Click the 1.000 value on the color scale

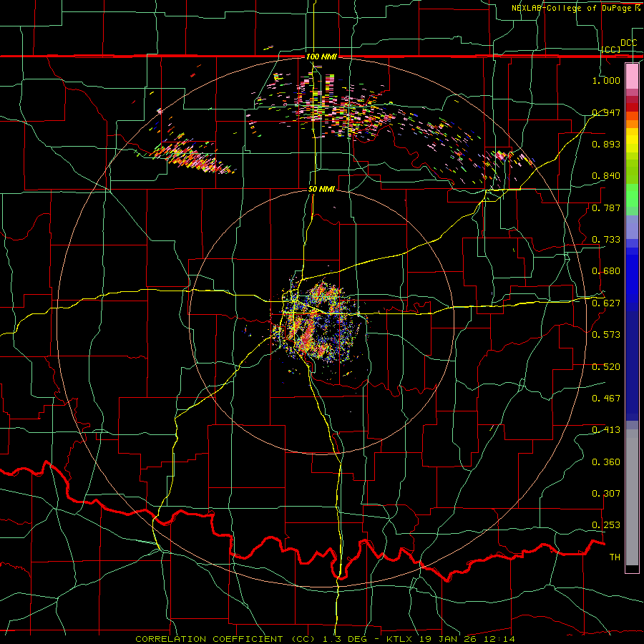coord(606,80)
